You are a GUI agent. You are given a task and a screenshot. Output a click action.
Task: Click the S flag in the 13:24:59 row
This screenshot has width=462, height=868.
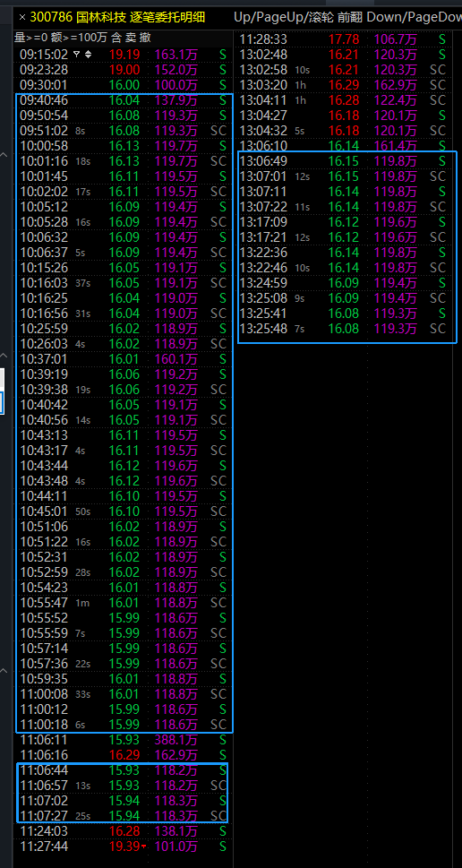tap(441, 283)
